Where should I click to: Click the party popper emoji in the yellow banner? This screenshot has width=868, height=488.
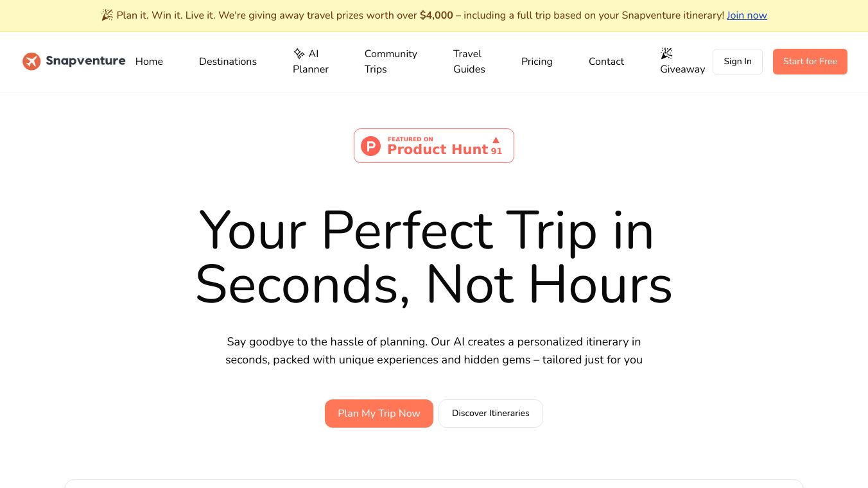point(107,15)
